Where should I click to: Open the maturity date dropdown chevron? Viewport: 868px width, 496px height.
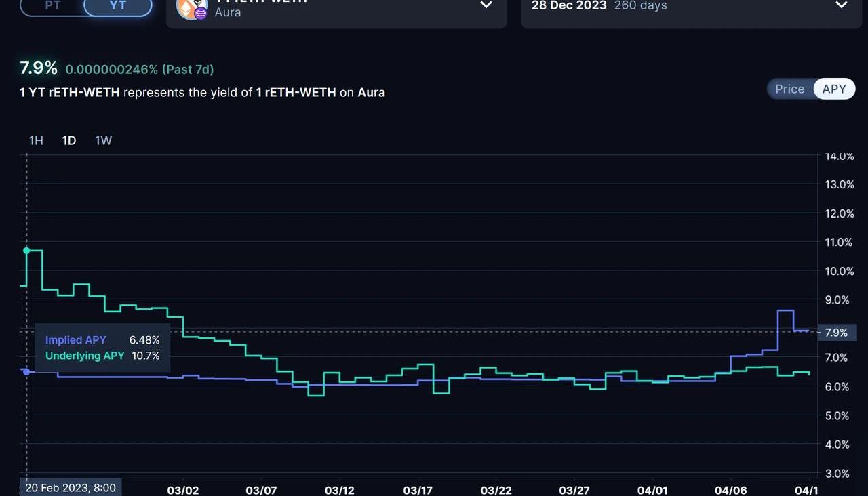tap(841, 5)
